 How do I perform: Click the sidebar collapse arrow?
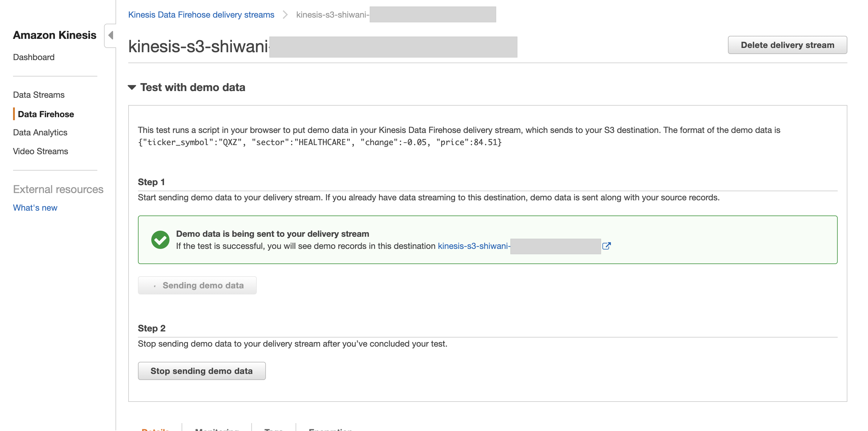111,36
